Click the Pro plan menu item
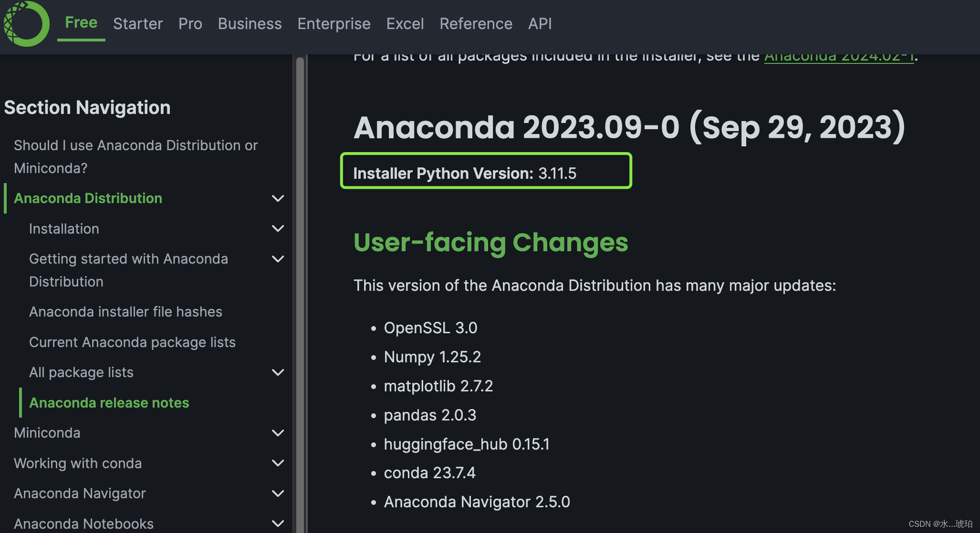The image size is (980, 533). point(190,23)
